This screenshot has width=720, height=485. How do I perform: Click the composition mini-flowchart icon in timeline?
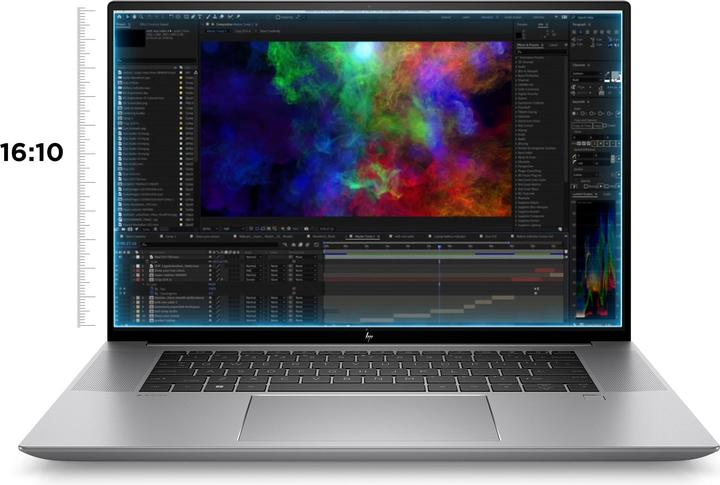click(285, 245)
